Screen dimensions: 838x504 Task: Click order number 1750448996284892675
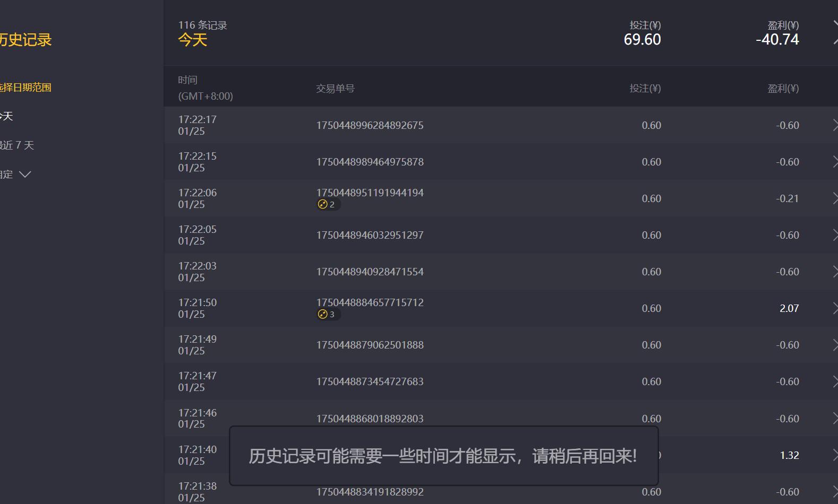[370, 125]
